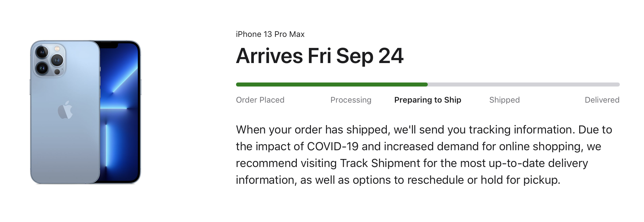Click the Arrives Fri Sep 24 heading
This screenshot has height=222, width=644.
click(x=320, y=56)
